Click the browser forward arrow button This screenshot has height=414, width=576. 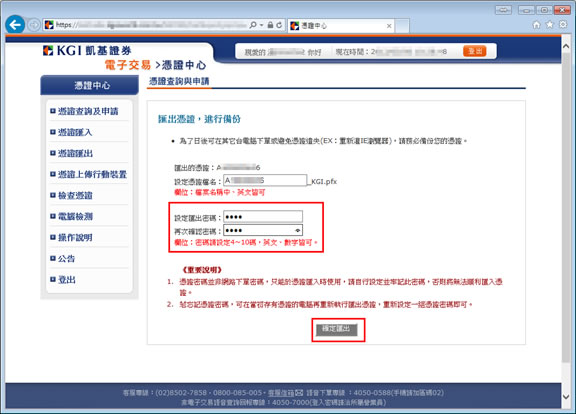point(34,25)
